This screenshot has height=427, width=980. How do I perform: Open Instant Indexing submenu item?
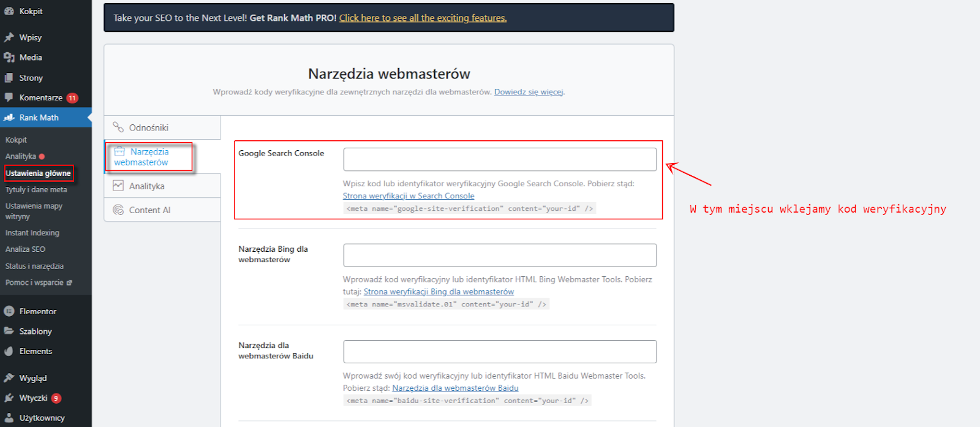[x=32, y=233]
